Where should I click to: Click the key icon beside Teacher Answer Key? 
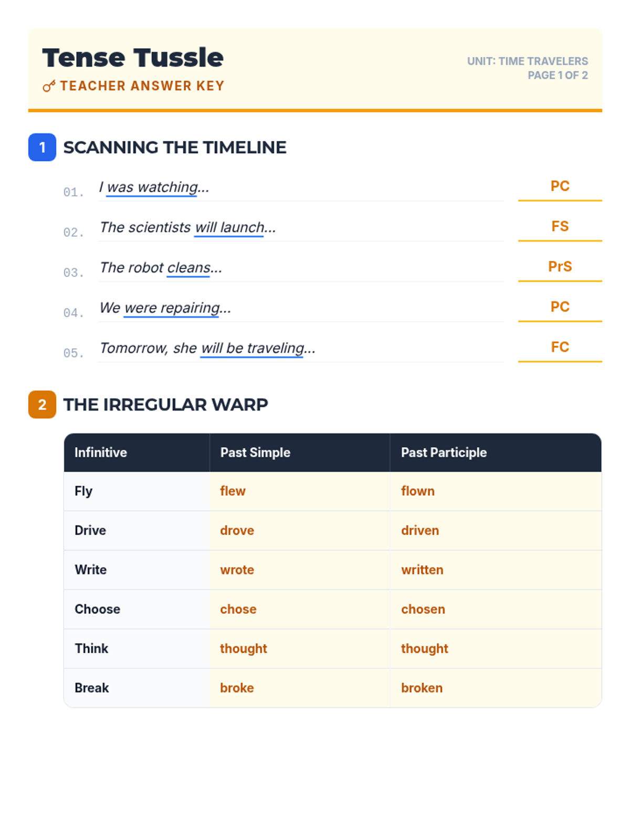(49, 86)
